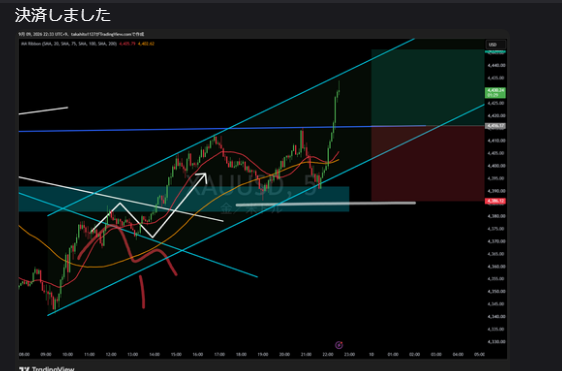Click the 4,440.00 price axis label
562x371 pixels.
(496, 66)
